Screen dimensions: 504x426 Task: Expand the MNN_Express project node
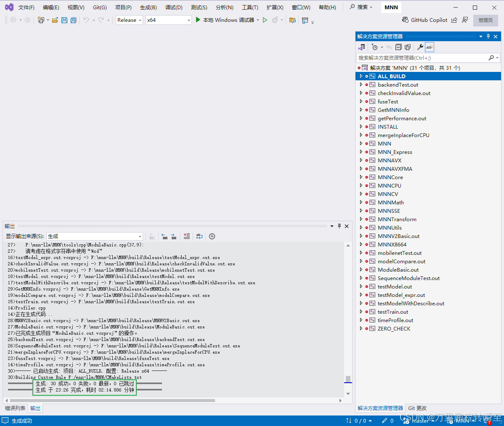tap(361, 152)
